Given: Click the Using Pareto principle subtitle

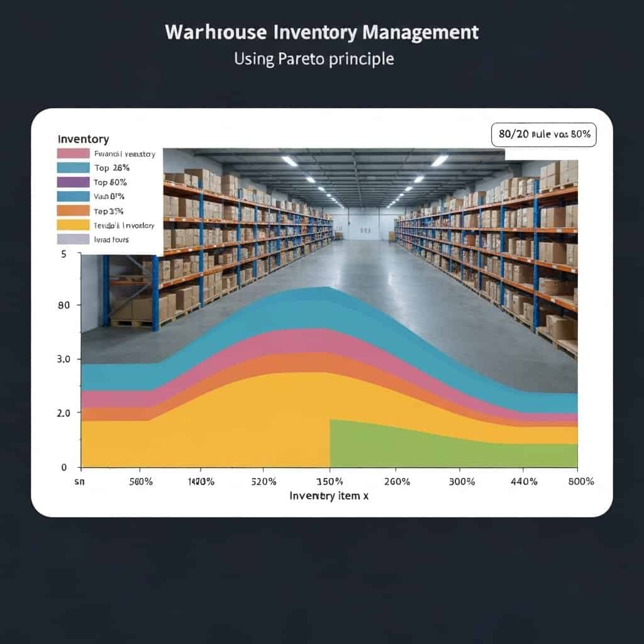Looking at the screenshot, I should (x=314, y=59).
